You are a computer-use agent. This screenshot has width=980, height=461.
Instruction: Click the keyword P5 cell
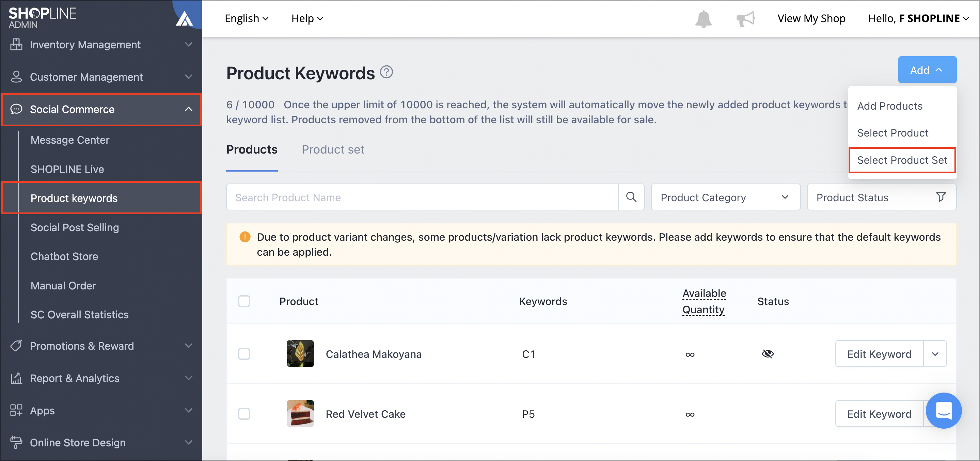pos(528,414)
